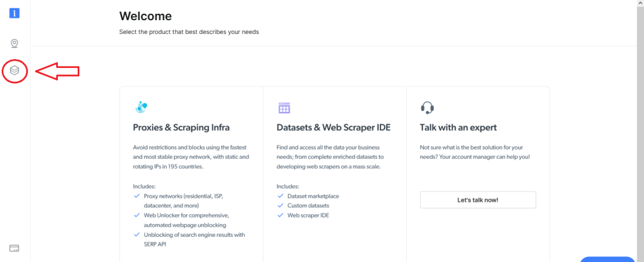Screen dimensions: 644x262
Task: Click the red arrow annotation
Action: tap(57, 72)
